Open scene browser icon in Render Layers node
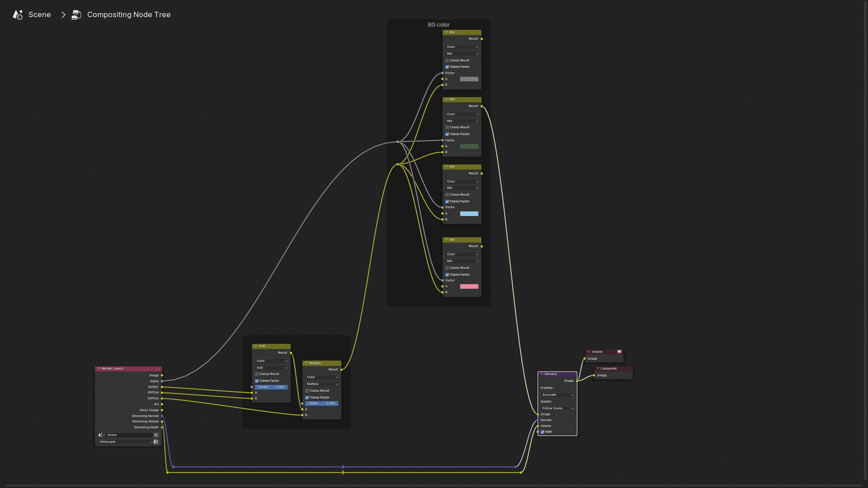 click(101, 435)
